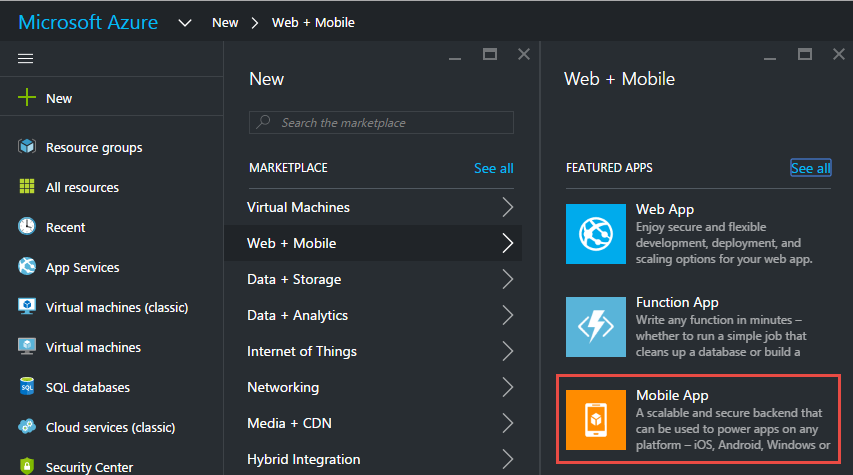853x475 pixels.
Task: Maximize the New blade
Action: click(490, 54)
